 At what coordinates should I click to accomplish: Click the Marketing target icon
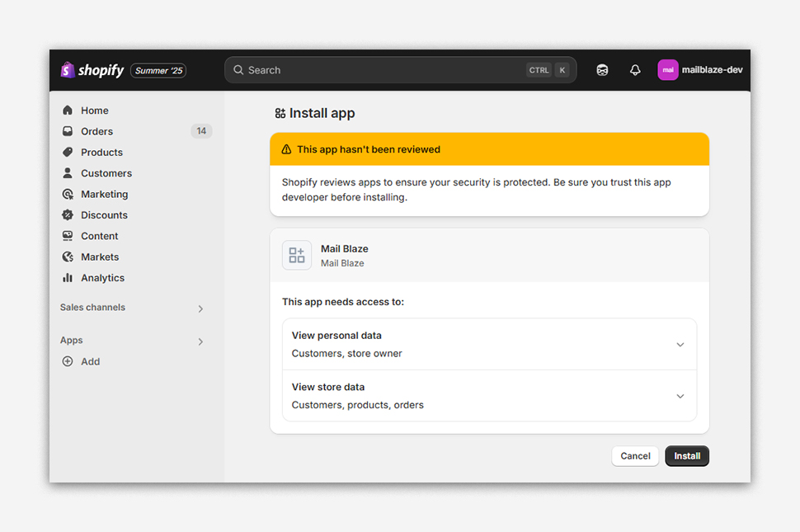point(68,194)
